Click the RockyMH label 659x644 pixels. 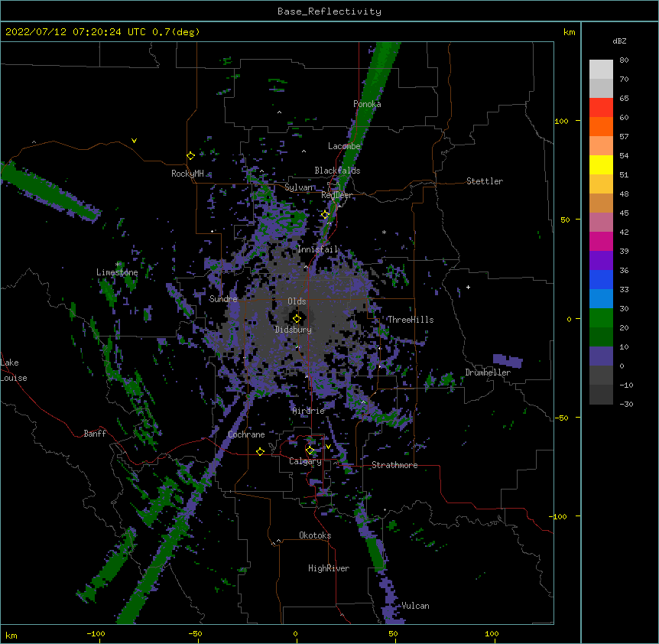(187, 174)
